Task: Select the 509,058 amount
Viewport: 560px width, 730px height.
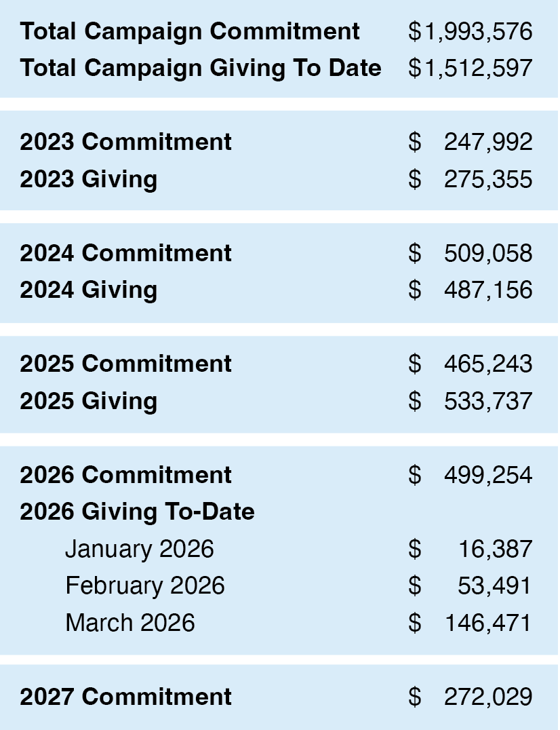Action: point(488,253)
